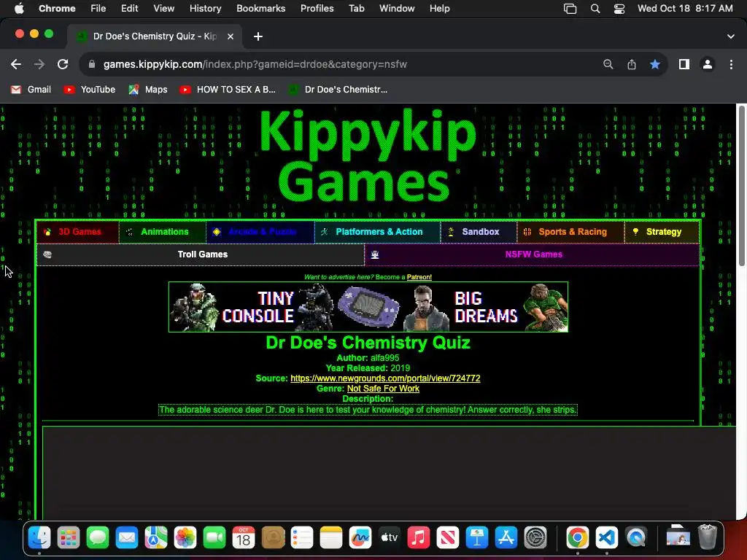The image size is (747, 560).
Task: Open Keynote from the dock
Action: coord(477,538)
